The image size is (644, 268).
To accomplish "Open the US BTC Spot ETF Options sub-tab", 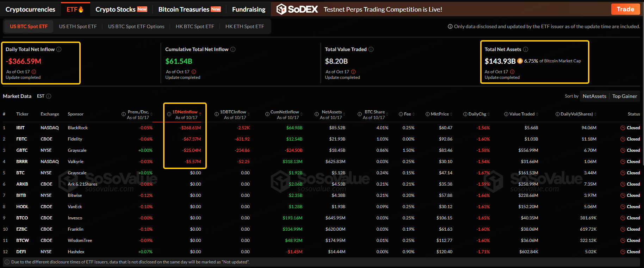I will point(136,26).
